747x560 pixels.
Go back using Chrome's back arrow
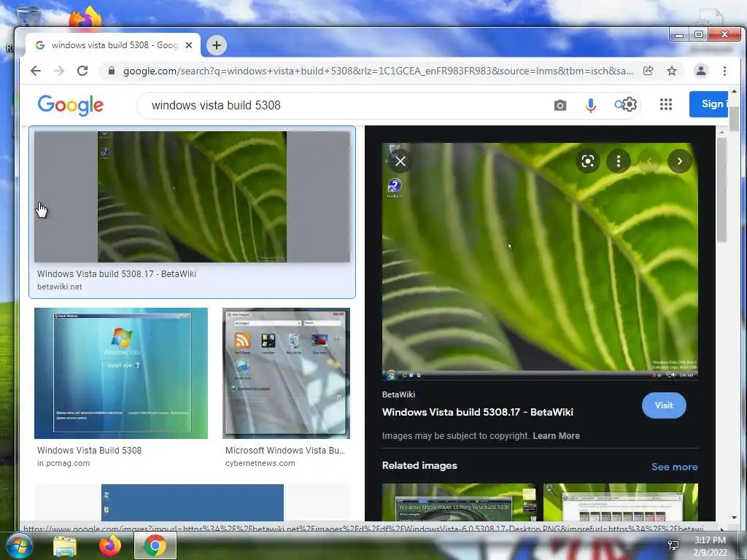click(x=36, y=71)
